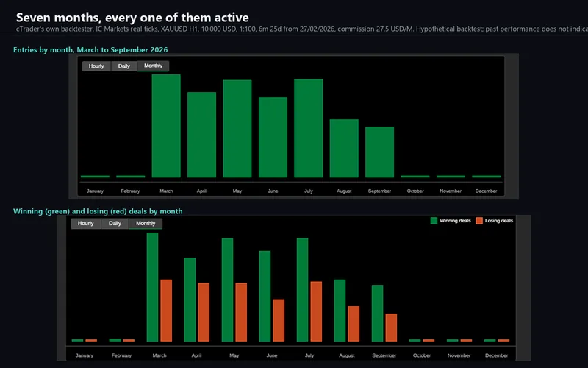The height and width of the screenshot is (368, 588).
Task: Click August red losing deals bar
Action: click(354, 324)
